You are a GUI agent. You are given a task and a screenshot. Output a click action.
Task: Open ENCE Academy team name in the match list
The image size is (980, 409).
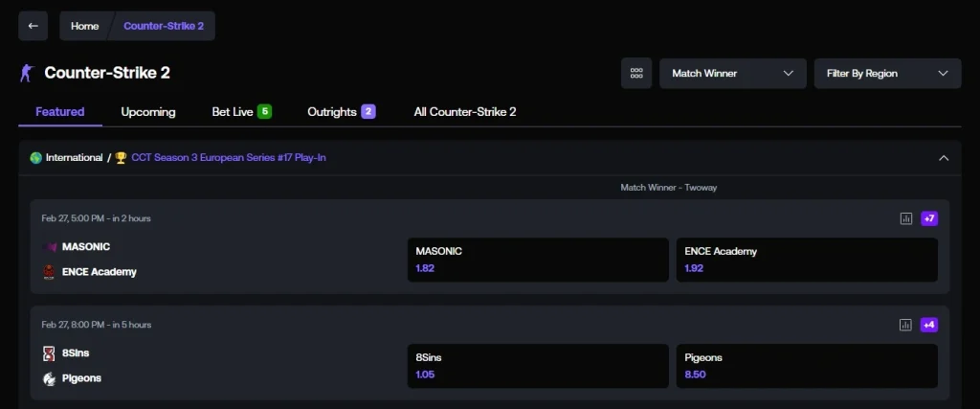pyautogui.click(x=100, y=272)
